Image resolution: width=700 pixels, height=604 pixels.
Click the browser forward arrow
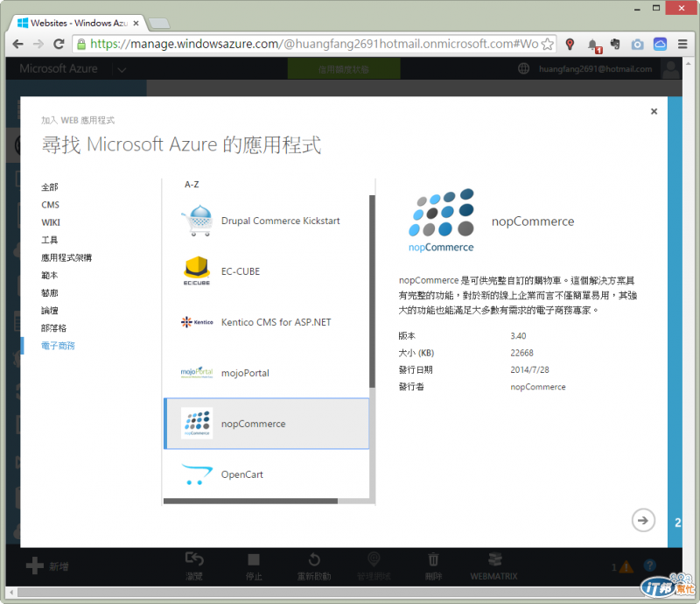click(x=38, y=44)
